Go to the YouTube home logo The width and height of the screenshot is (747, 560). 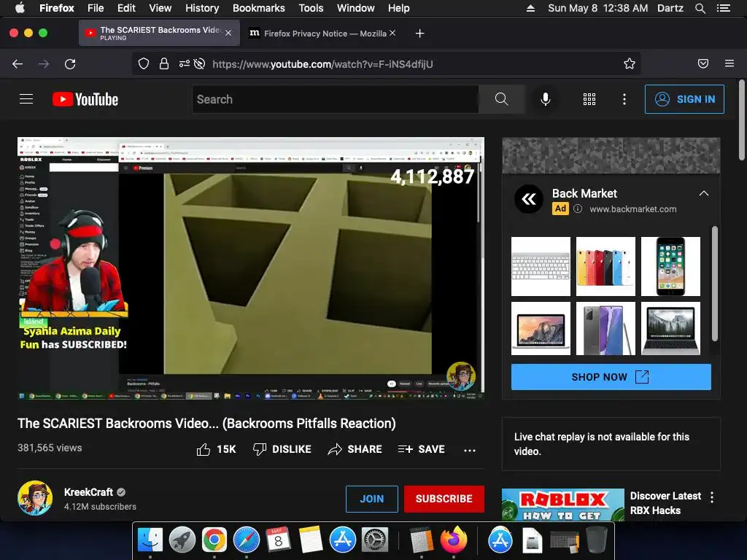pos(85,99)
